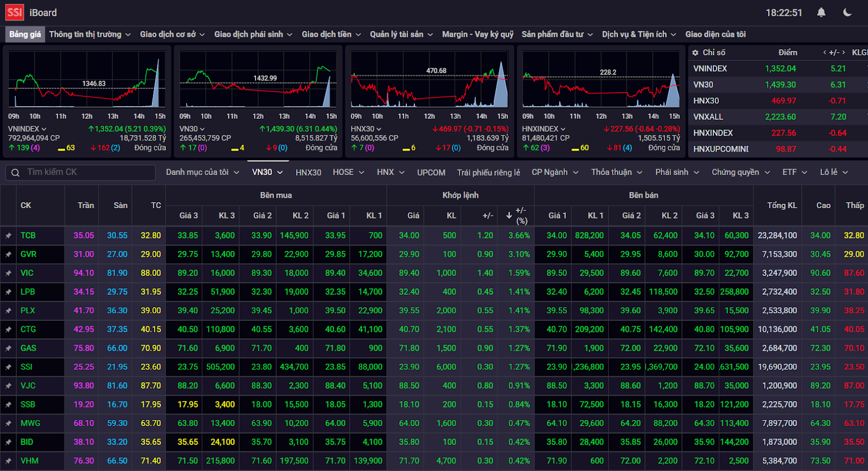Open Thông tin thị trường menu
The width and height of the screenshot is (868, 471).
(90, 34)
